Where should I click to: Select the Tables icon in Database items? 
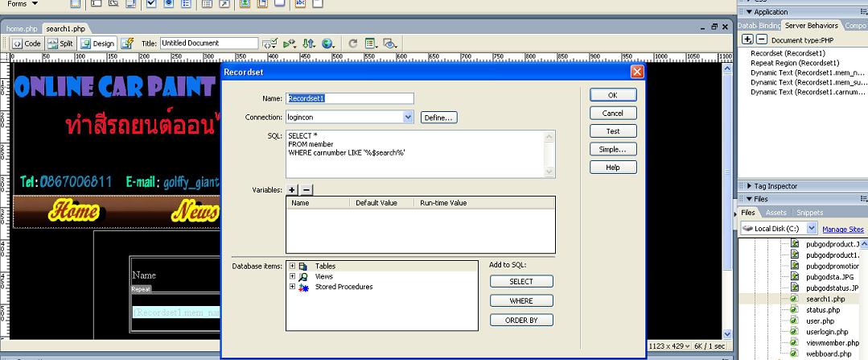303,267
